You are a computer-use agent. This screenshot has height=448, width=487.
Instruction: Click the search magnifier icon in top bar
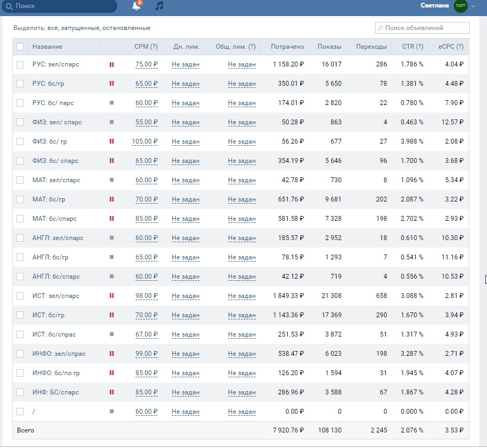coord(9,6)
